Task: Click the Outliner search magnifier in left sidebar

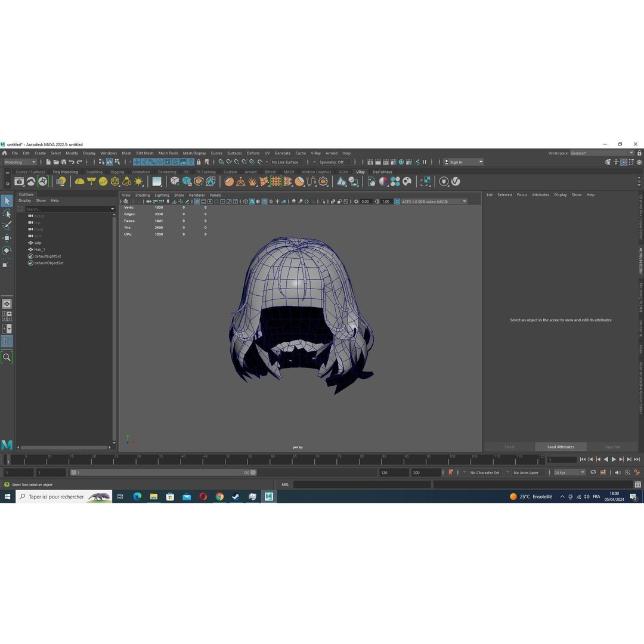Action: tap(7, 357)
